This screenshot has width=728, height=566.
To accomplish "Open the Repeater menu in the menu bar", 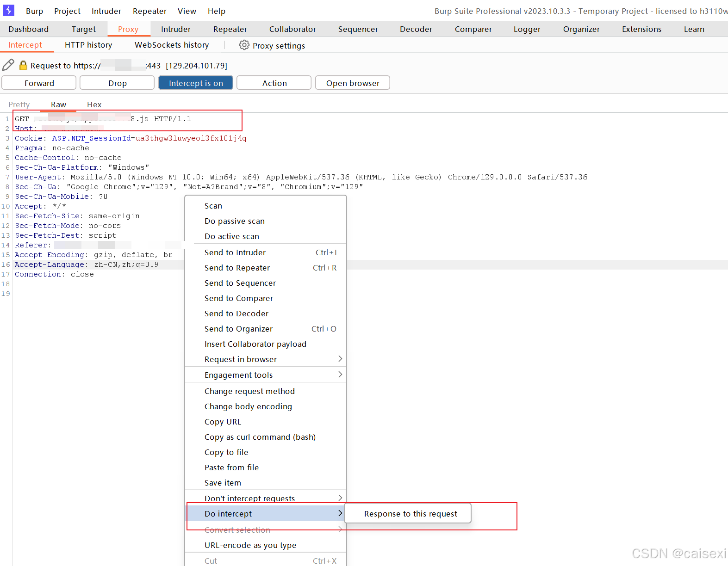I will tap(149, 11).
